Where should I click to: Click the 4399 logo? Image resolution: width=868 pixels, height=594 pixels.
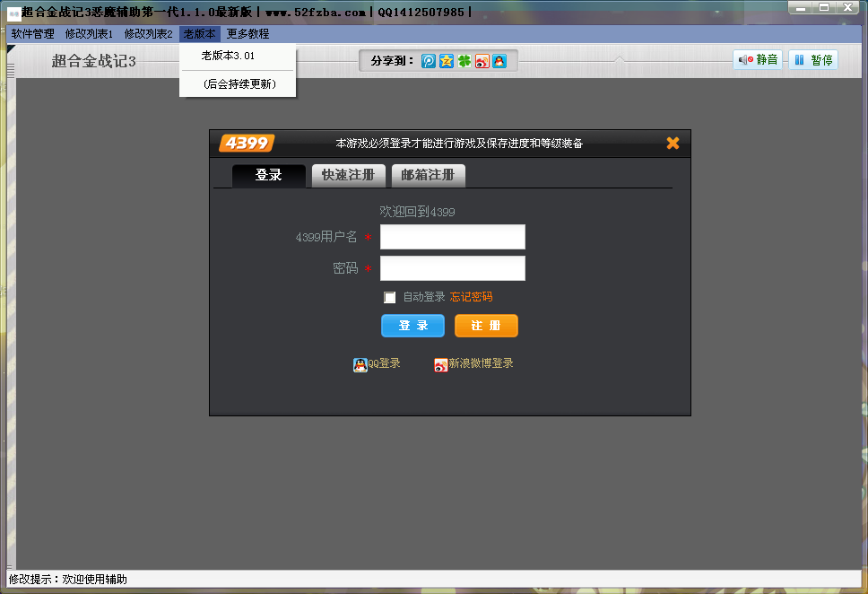247,143
